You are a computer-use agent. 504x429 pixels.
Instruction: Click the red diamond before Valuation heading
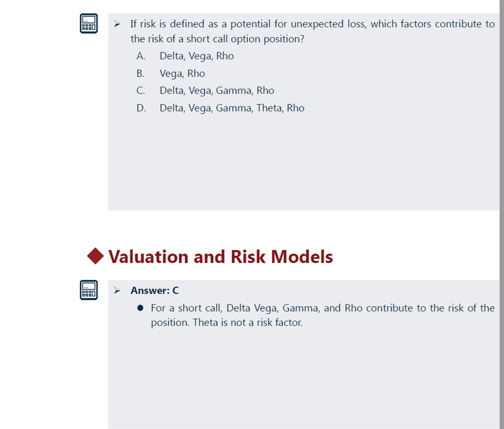[x=95, y=256]
